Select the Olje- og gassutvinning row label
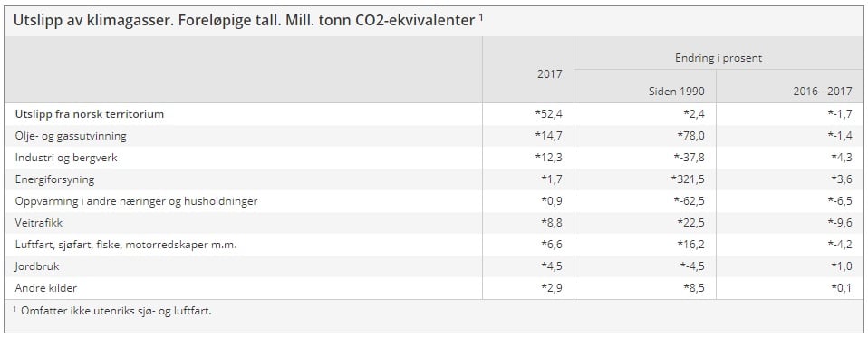The height and width of the screenshot is (338, 868). point(71,136)
